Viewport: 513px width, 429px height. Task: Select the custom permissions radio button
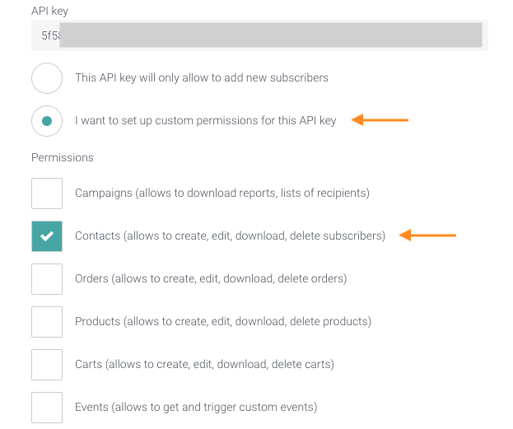click(x=47, y=121)
